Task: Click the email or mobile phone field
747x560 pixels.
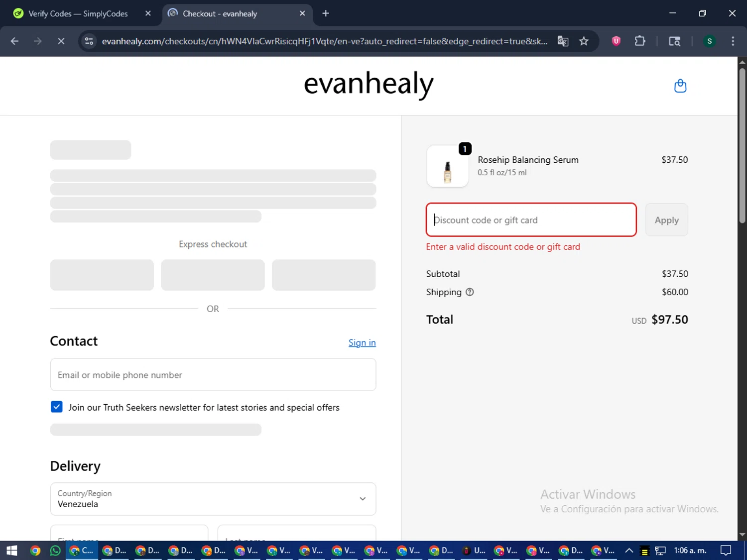Action: (x=213, y=375)
